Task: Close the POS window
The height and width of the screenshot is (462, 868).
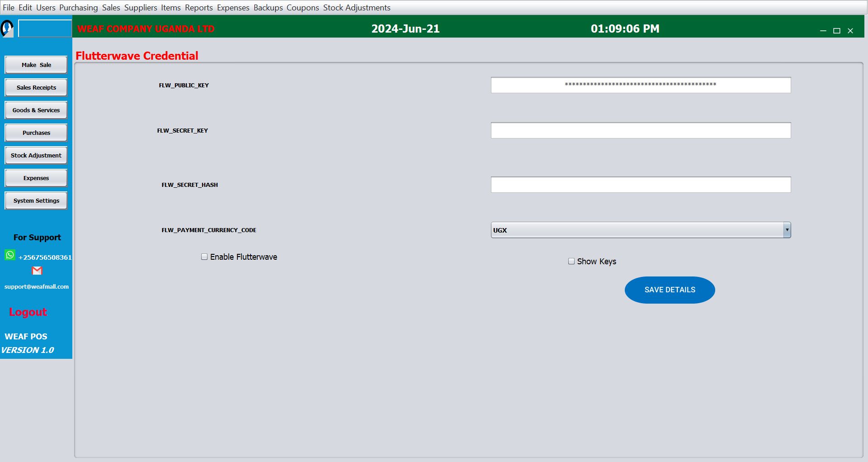Action: (850, 31)
